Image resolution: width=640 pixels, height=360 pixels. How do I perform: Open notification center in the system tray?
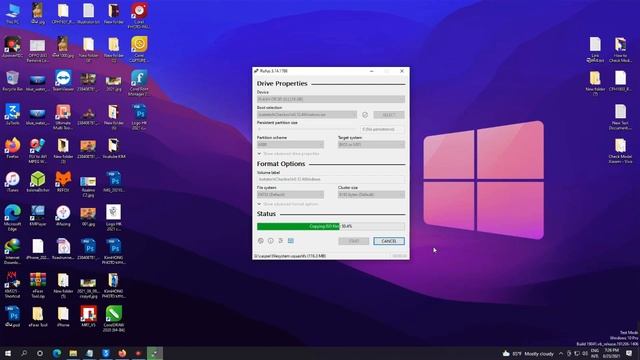point(629,353)
